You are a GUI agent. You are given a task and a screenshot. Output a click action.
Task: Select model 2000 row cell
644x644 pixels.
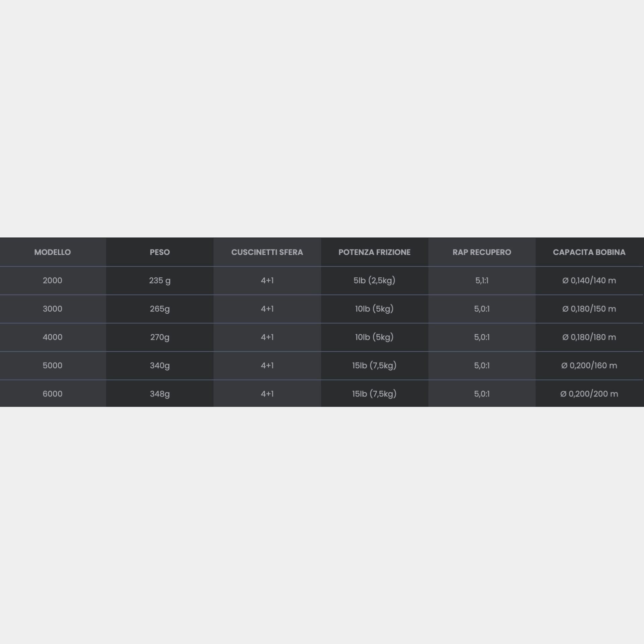[x=53, y=280]
